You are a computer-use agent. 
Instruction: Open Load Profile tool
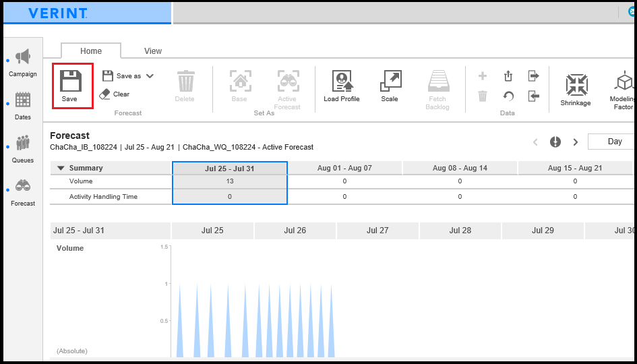pos(342,86)
